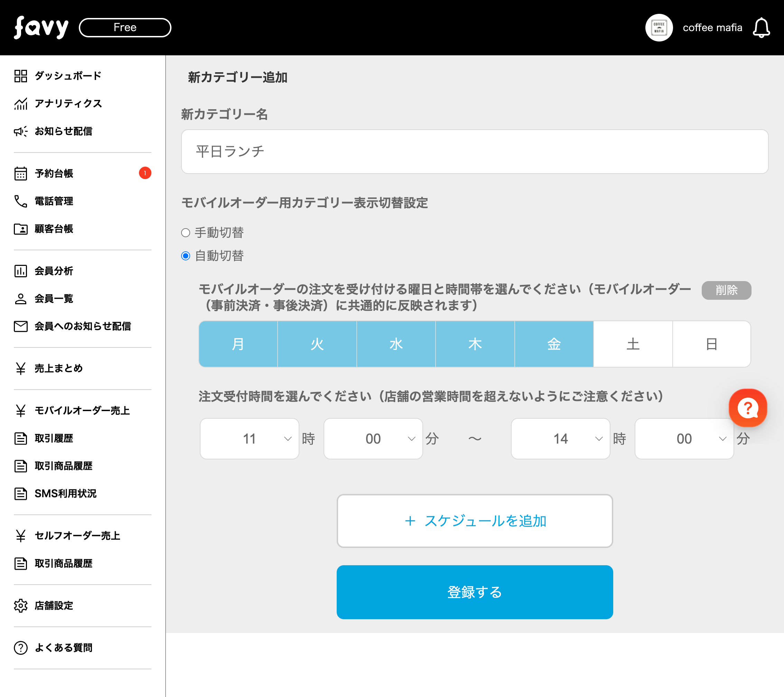Image resolution: width=784 pixels, height=697 pixels.
Task: Open ダッシュボード grid icon
Action: click(21, 76)
